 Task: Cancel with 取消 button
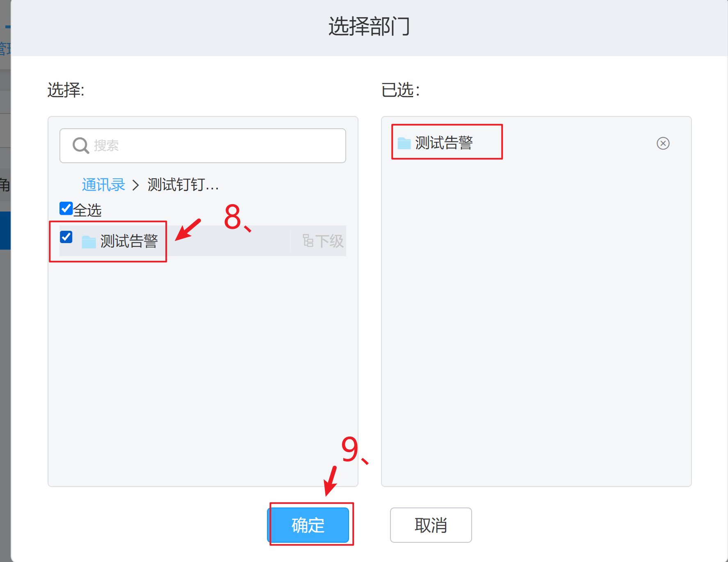431,525
